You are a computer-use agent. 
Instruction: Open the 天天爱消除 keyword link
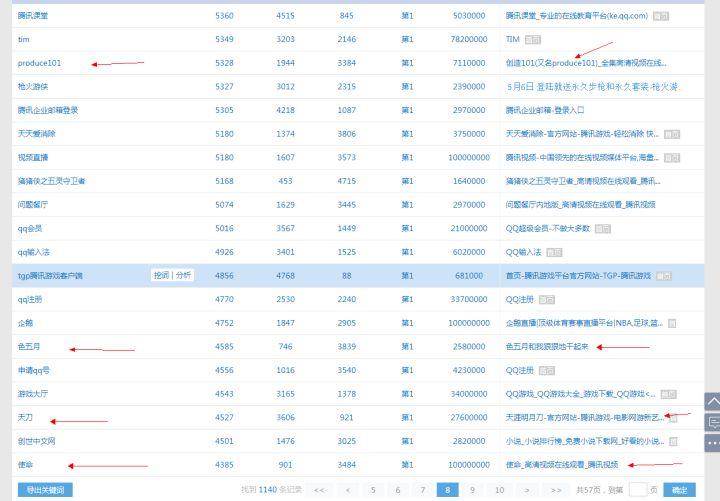36,134
